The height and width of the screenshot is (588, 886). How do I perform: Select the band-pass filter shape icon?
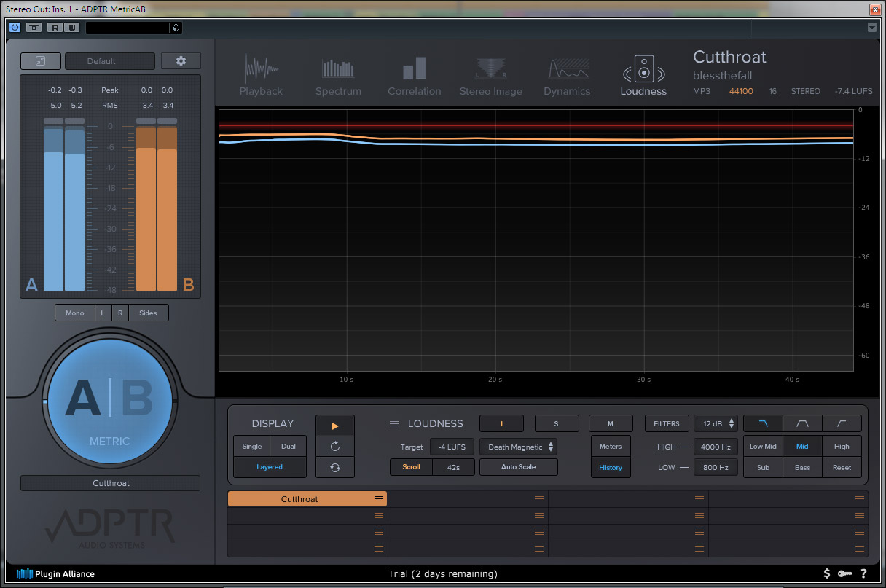click(802, 423)
